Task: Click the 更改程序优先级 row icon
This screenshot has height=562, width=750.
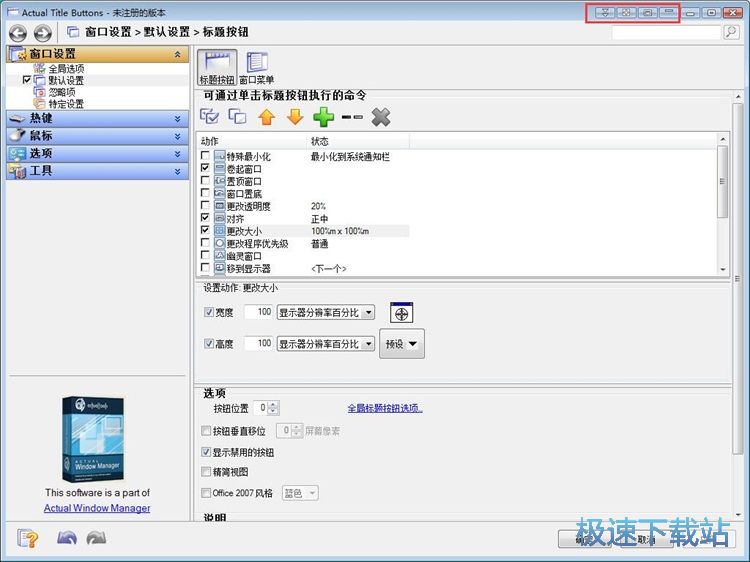Action: (x=220, y=243)
